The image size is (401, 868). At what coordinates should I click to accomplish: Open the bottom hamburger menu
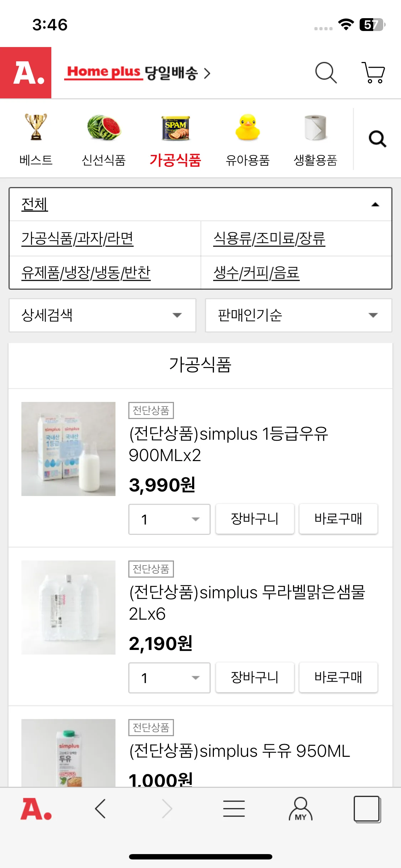point(234,808)
